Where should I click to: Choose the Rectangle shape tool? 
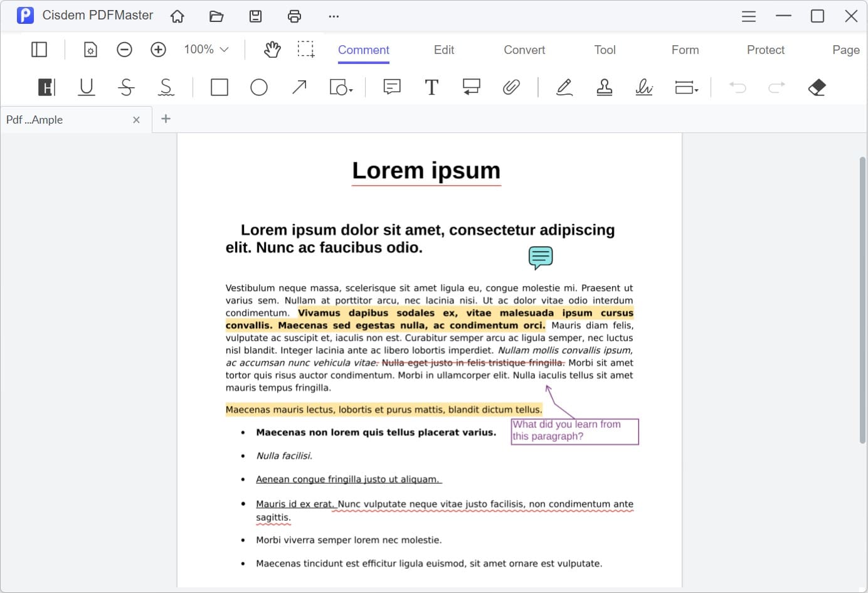tap(219, 87)
